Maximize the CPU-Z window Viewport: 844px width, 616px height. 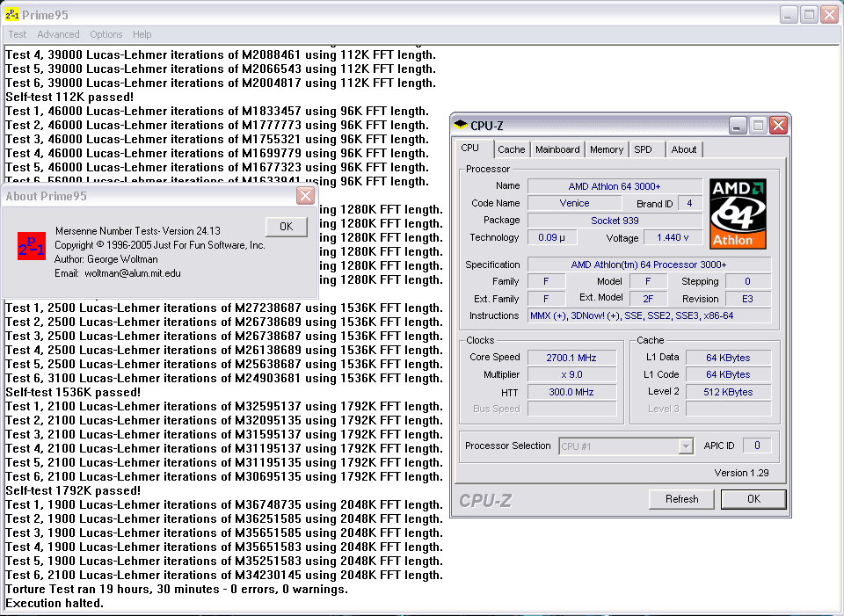pos(758,126)
